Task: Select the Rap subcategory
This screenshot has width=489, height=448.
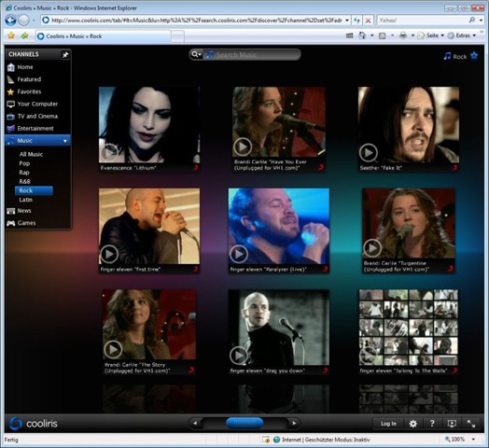Action: tap(24, 173)
